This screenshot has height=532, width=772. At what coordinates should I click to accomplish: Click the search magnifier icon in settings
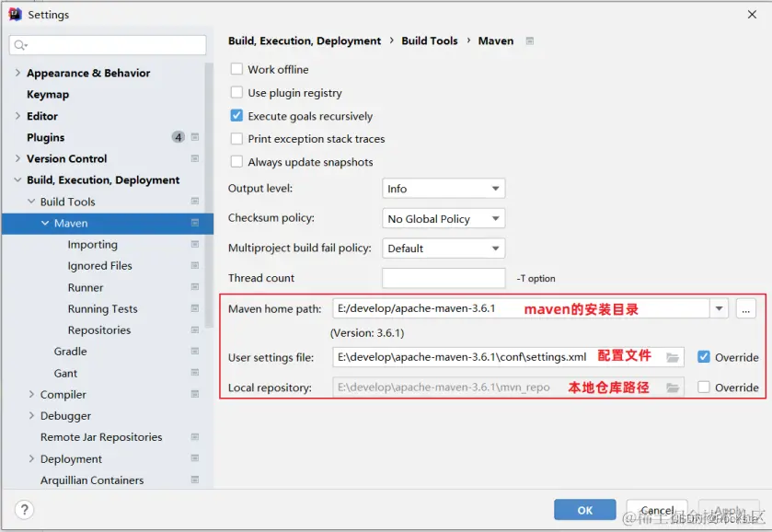20,45
